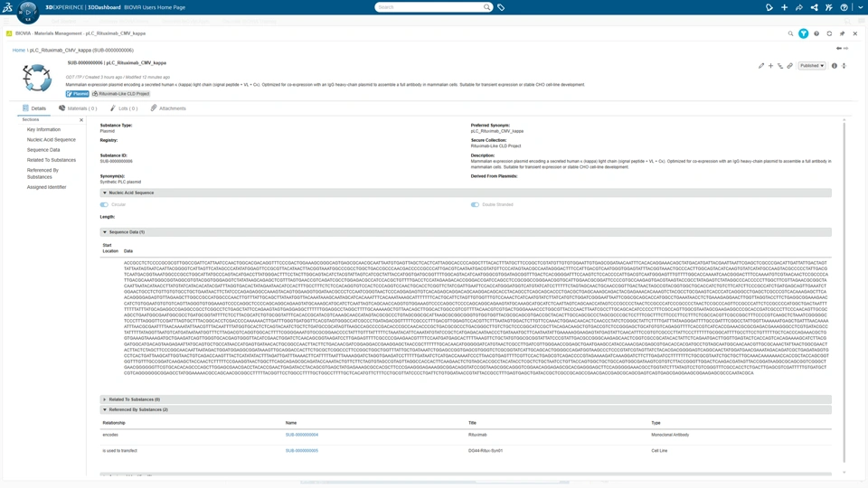Click the Name column header
The width and height of the screenshot is (868, 488).
click(291, 423)
